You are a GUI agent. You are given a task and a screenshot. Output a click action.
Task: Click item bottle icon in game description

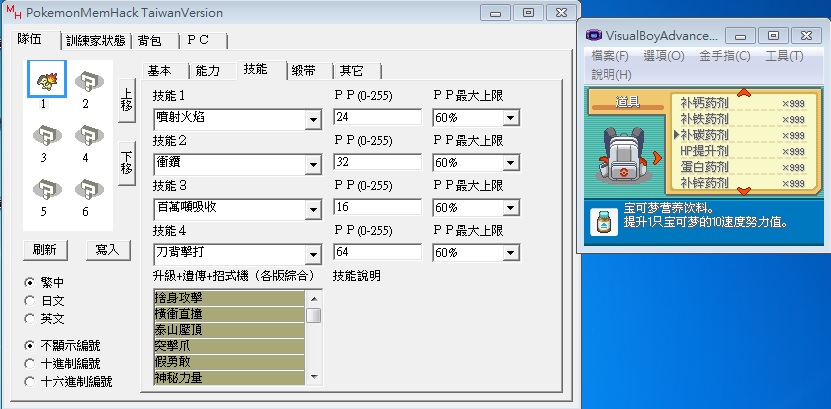pos(604,222)
